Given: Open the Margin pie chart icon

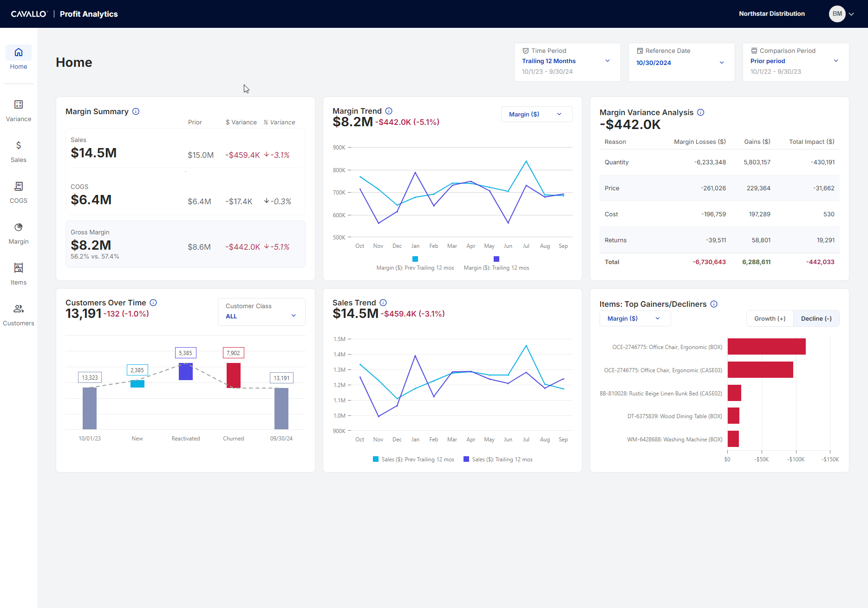Looking at the screenshot, I should tap(19, 227).
